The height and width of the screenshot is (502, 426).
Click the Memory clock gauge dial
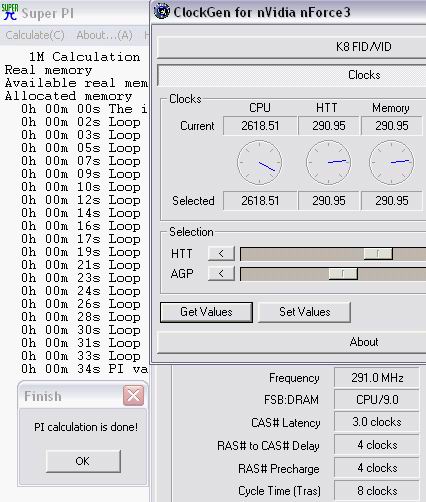[x=392, y=163]
